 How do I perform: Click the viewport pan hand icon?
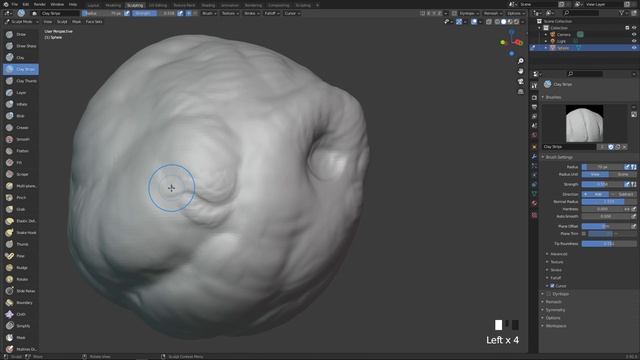tap(520, 71)
